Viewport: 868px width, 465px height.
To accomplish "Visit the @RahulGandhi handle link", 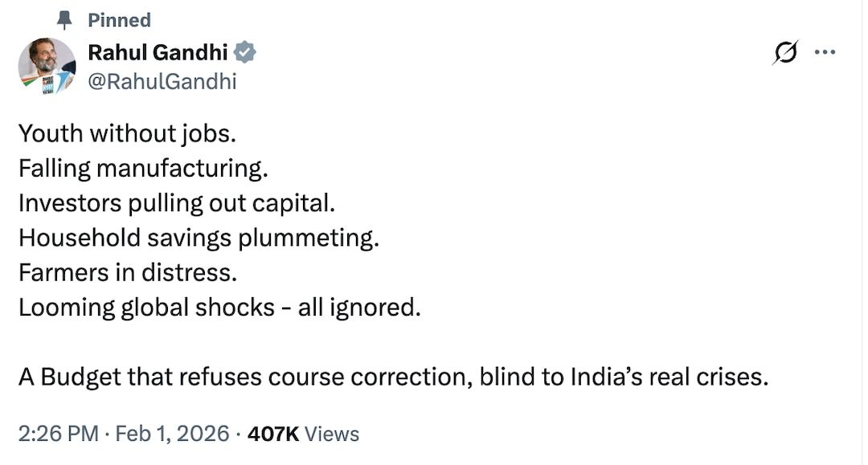I will [x=162, y=80].
